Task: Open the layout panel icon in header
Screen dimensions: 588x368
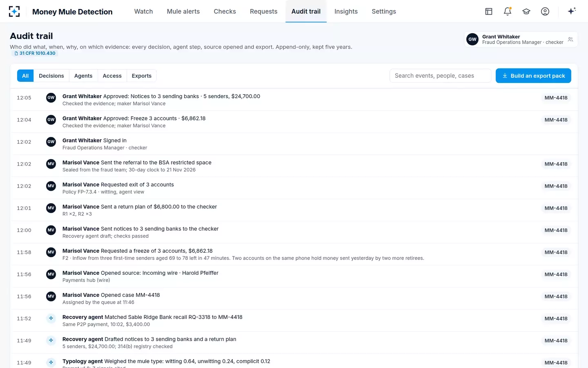Action: (489, 11)
